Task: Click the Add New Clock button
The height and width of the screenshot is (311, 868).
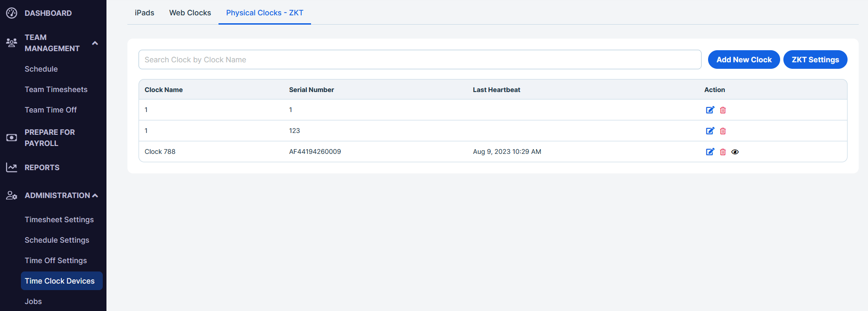Action: click(744, 60)
